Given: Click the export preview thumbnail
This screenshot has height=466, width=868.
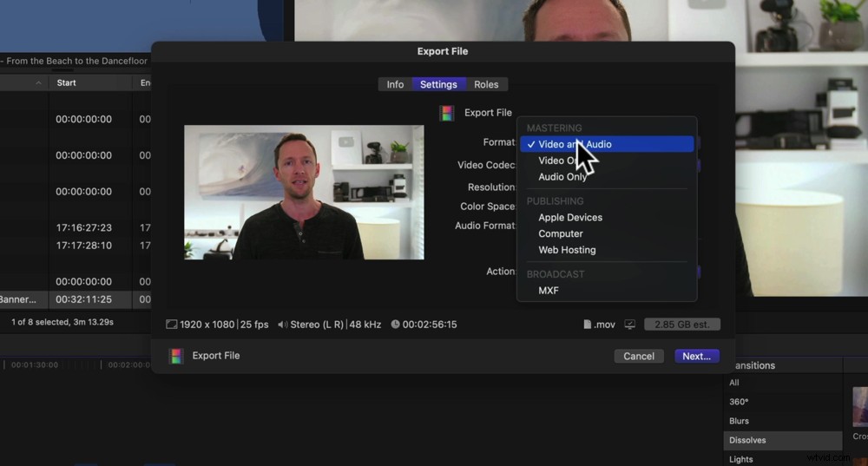Looking at the screenshot, I should tap(304, 192).
